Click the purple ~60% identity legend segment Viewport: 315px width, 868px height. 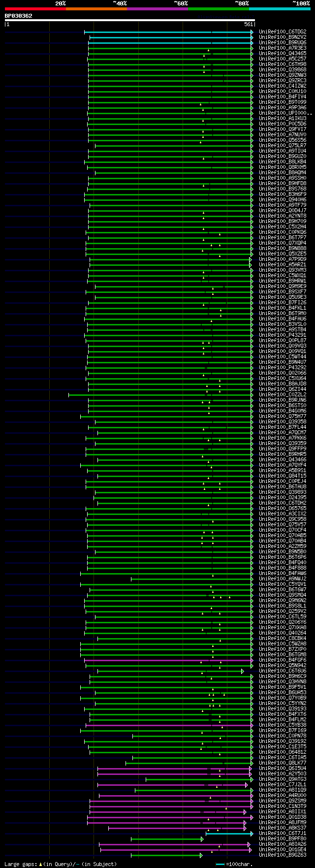[x=157, y=8]
